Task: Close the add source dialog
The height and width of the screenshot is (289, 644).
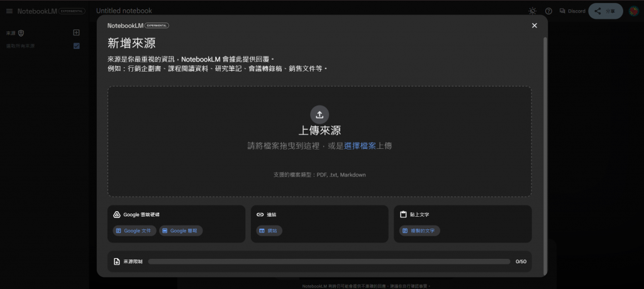Action: (535, 26)
